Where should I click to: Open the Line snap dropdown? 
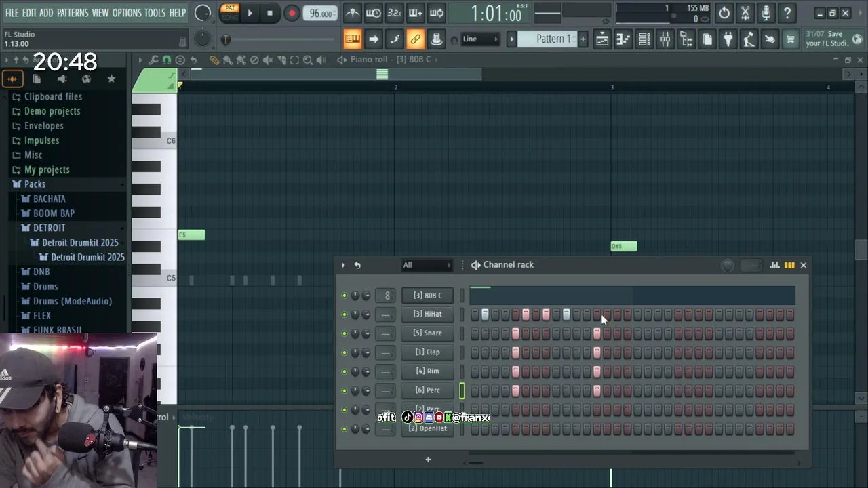(x=480, y=39)
